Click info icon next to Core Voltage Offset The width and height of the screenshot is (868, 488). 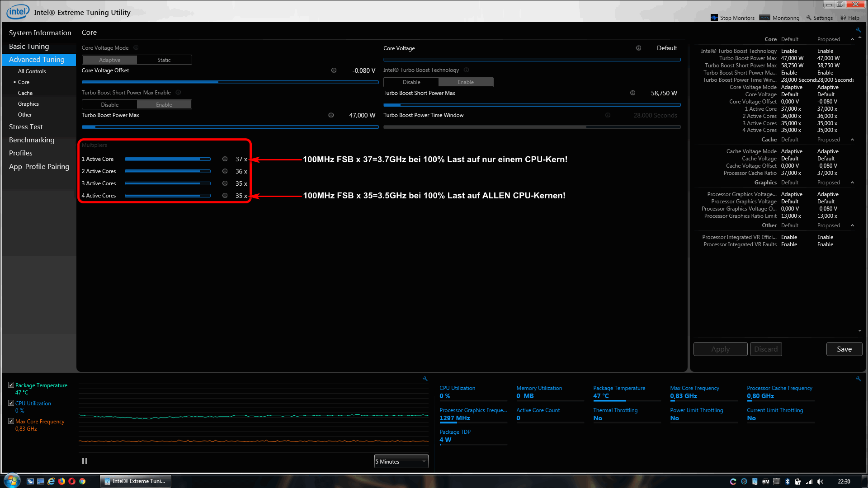pyautogui.click(x=334, y=70)
